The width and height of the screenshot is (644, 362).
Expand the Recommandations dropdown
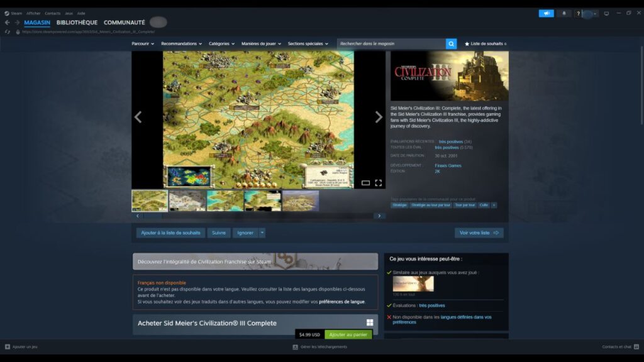point(181,43)
